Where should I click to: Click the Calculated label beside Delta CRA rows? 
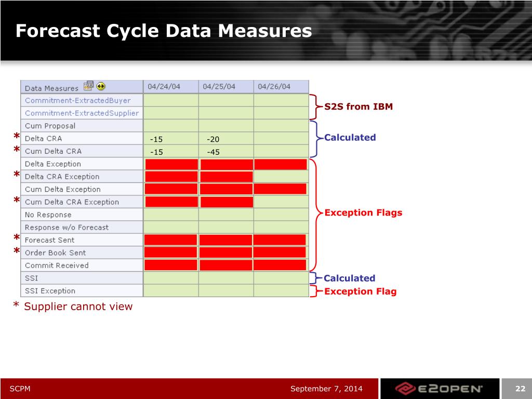pos(350,137)
